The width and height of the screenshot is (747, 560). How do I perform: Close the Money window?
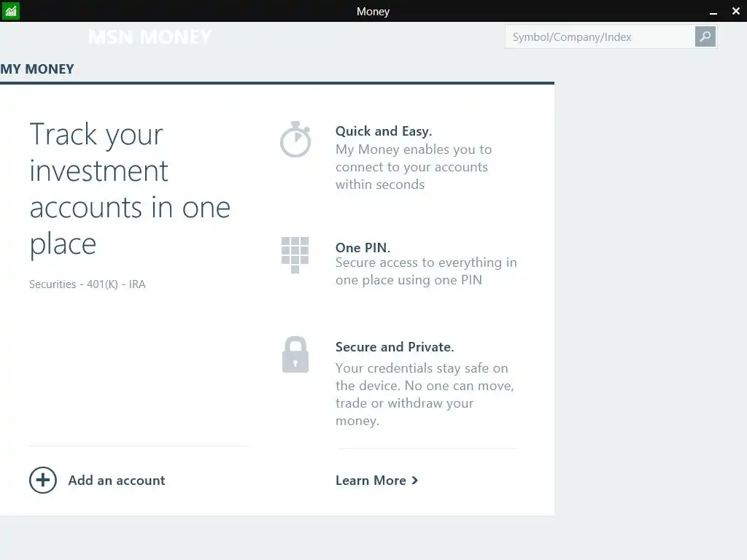click(735, 10)
